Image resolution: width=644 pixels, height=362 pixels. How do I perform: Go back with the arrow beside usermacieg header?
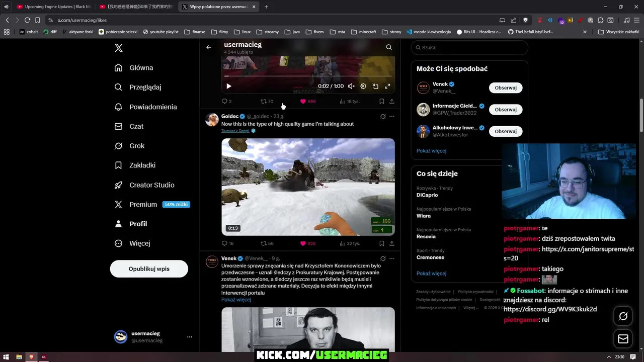coord(209,47)
